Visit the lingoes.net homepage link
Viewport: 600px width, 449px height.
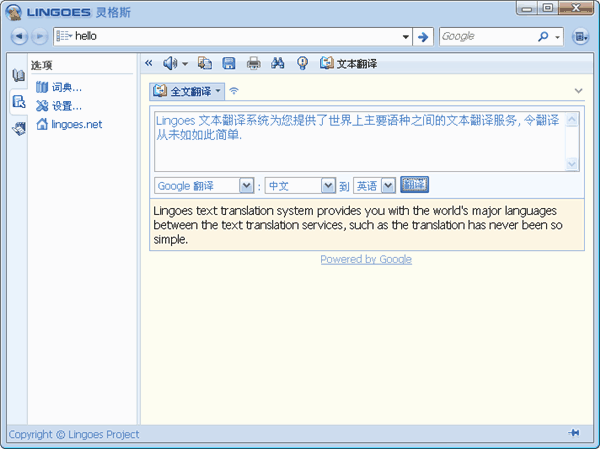coord(69,124)
